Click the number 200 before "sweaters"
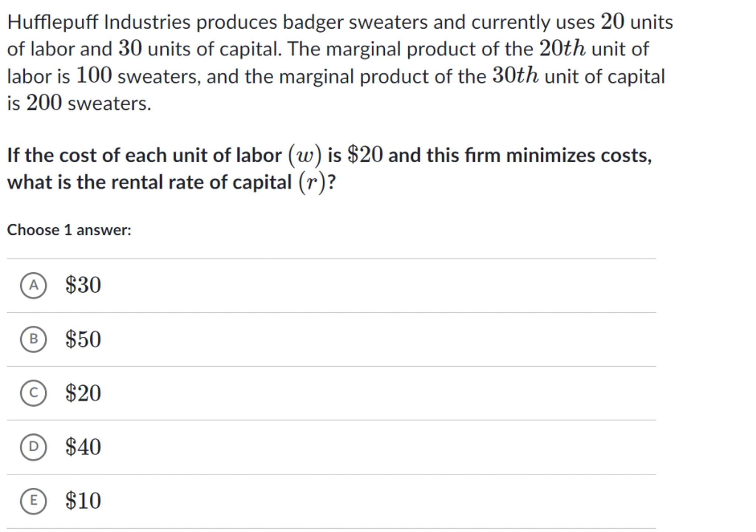 (x=44, y=103)
